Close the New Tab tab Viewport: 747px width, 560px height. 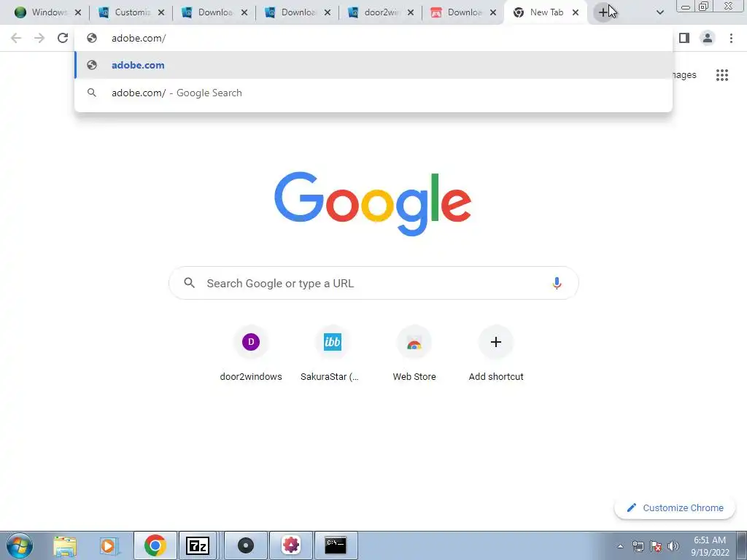576,12
